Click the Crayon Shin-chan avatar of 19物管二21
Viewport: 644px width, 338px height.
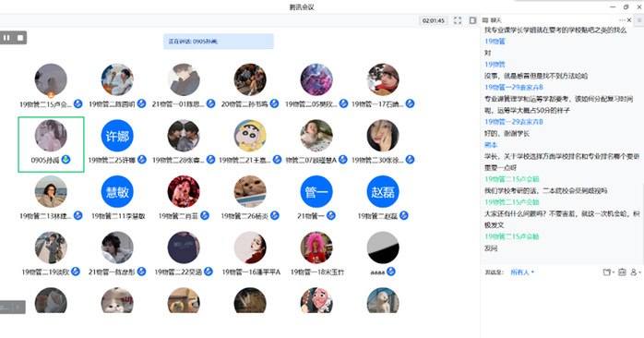(x=250, y=136)
